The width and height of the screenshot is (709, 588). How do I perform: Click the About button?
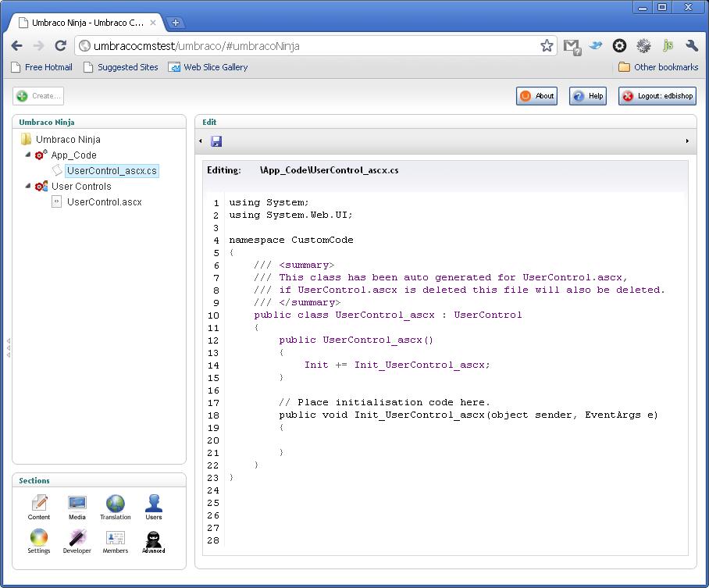tap(536, 96)
